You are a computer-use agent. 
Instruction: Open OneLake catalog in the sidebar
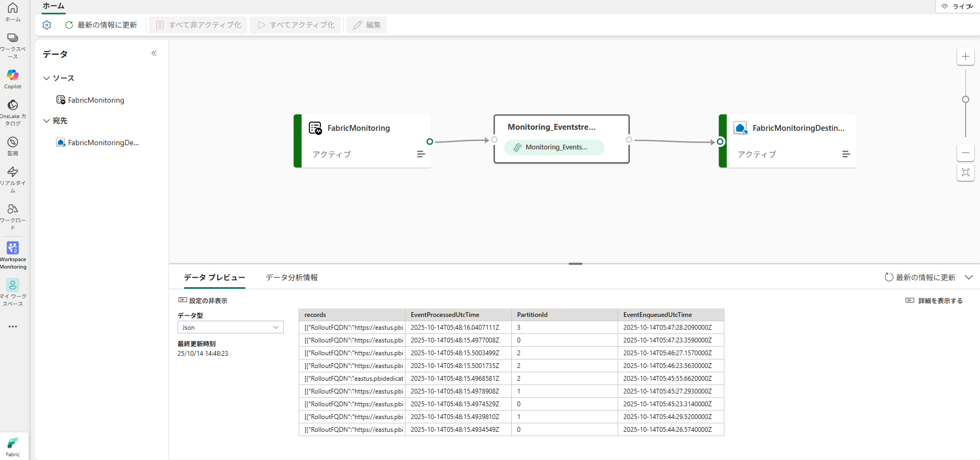13,112
